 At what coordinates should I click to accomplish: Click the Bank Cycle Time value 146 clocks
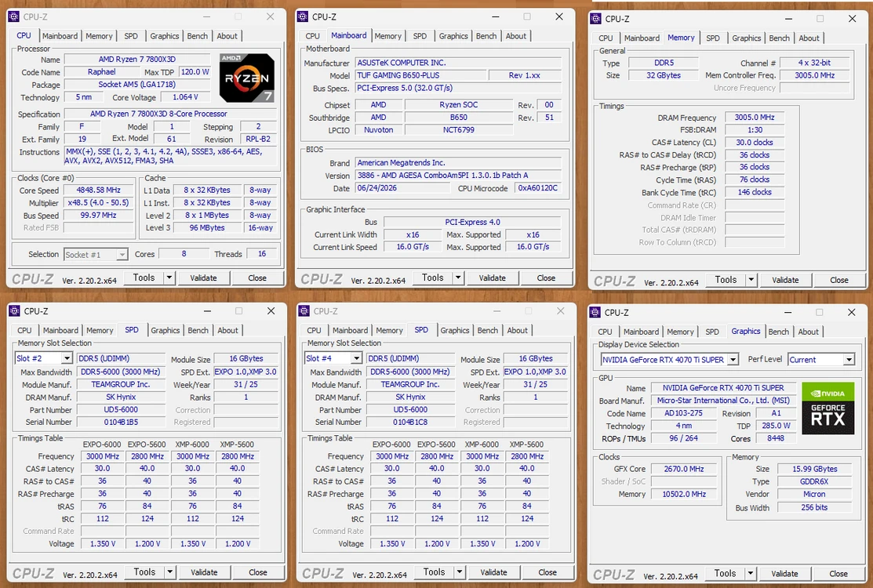point(755,193)
